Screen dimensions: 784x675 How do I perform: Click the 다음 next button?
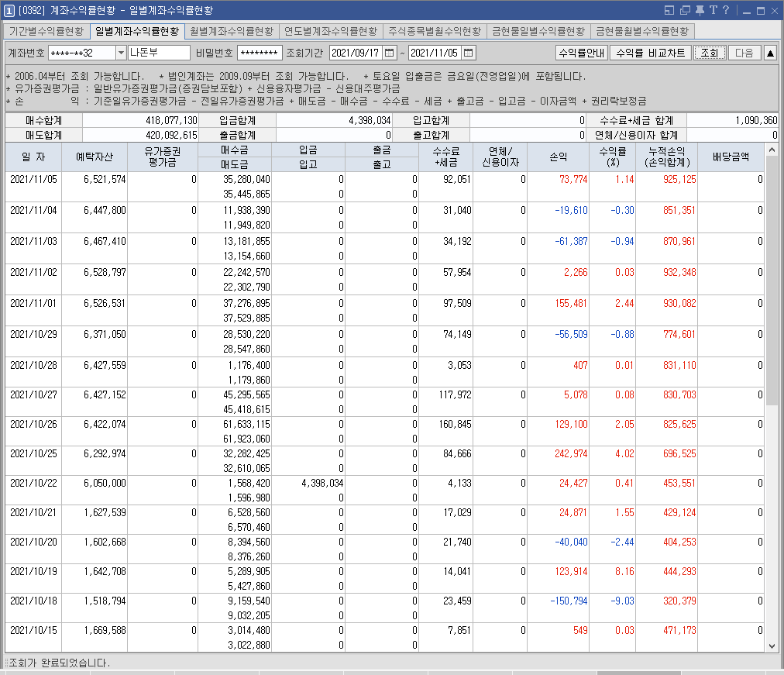744,53
